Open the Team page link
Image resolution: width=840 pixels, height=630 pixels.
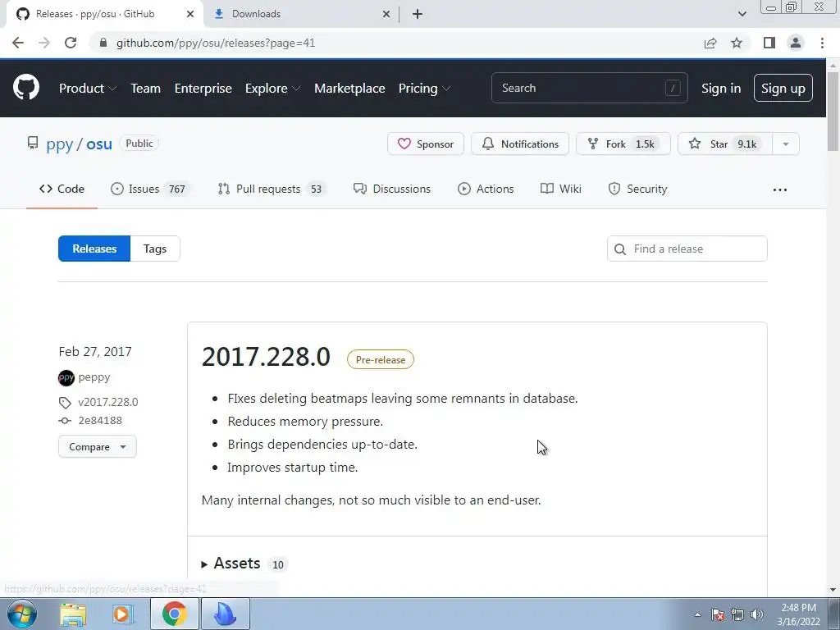click(x=146, y=88)
